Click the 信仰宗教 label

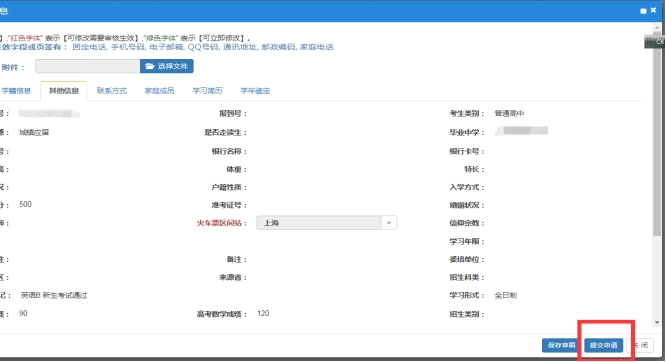click(467, 223)
